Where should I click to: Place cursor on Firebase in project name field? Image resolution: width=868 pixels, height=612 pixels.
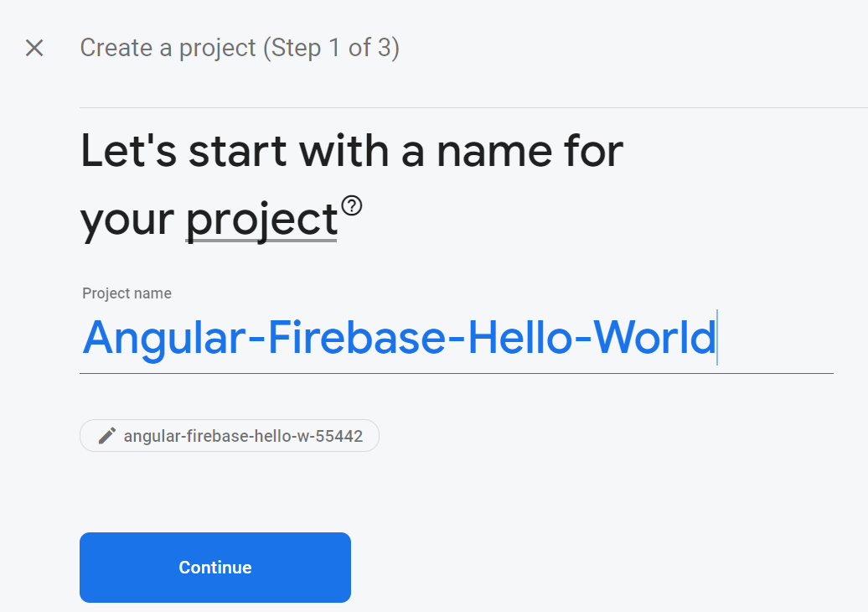pyautogui.click(x=357, y=337)
